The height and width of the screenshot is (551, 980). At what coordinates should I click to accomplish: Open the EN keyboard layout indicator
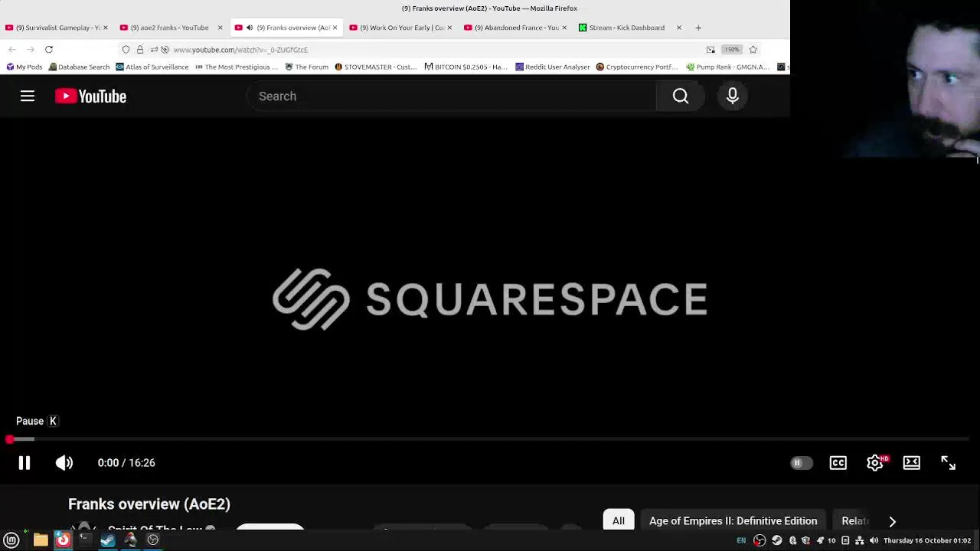[x=741, y=540]
